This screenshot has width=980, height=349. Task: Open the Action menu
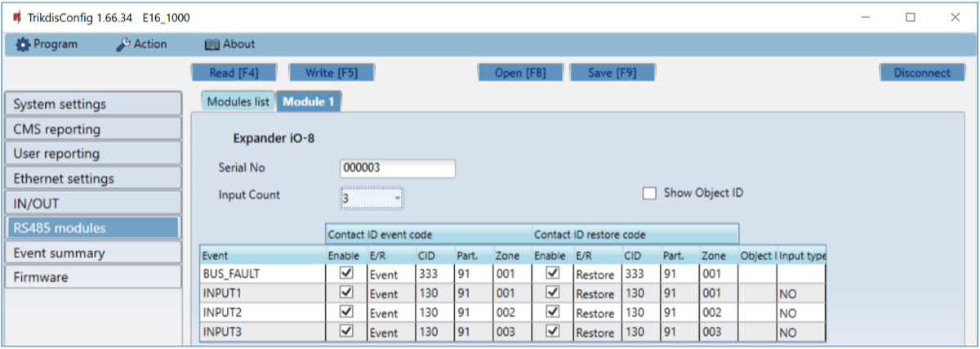(x=141, y=44)
